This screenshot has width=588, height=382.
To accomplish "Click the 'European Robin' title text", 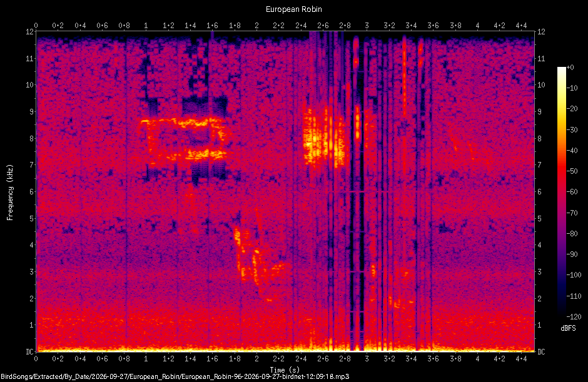I will click(293, 9).
